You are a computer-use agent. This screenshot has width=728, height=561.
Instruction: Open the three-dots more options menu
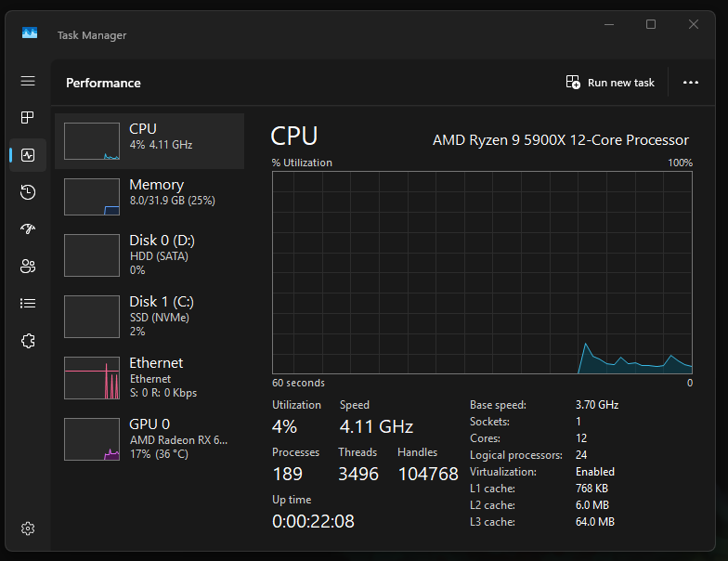click(691, 82)
